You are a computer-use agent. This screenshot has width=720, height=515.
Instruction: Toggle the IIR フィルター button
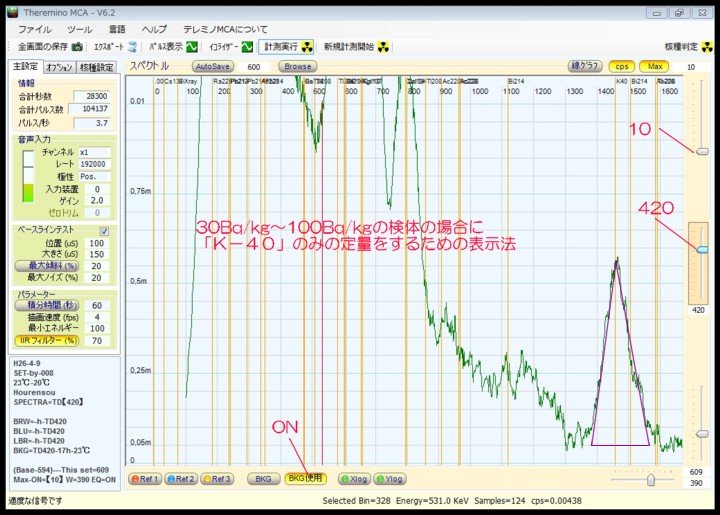click(47, 341)
